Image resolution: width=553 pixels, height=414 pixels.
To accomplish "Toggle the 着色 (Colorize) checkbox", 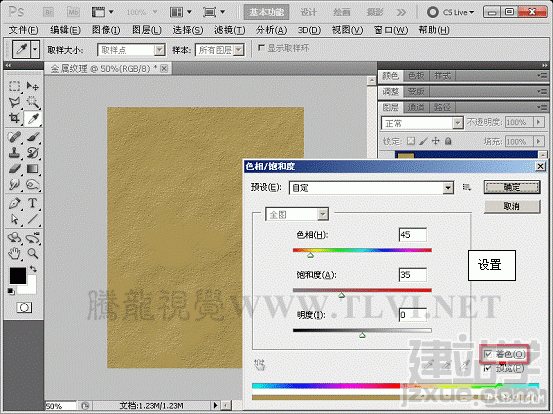I will coord(488,354).
